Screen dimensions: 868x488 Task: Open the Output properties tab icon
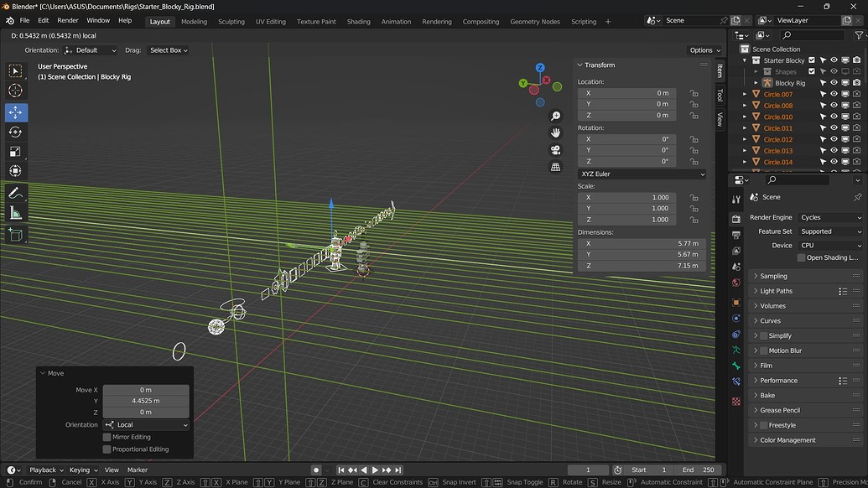tap(735, 235)
